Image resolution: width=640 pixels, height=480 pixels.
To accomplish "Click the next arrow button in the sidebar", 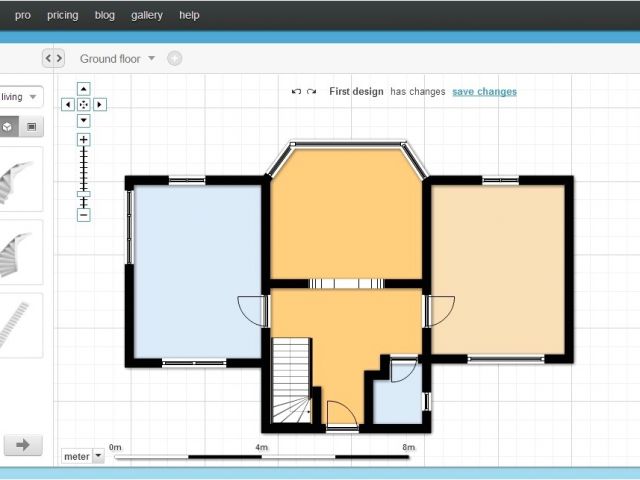I will pos(22,445).
